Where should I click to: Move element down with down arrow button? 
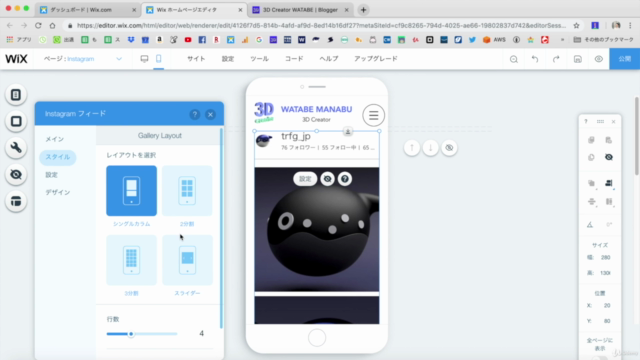[430, 148]
